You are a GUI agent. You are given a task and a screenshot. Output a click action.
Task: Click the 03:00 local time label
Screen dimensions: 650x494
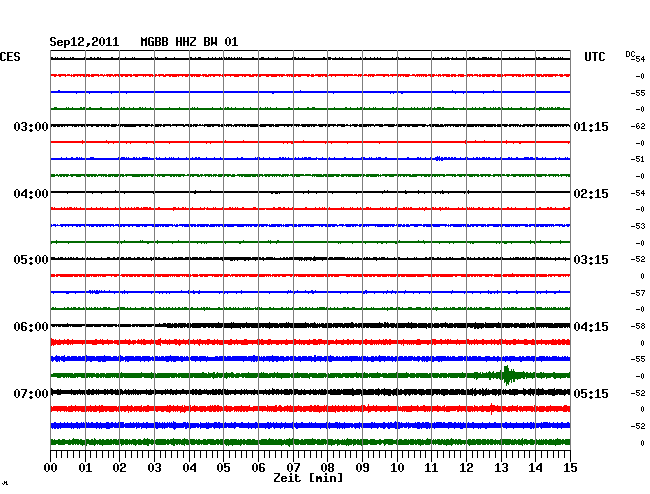[31, 127]
